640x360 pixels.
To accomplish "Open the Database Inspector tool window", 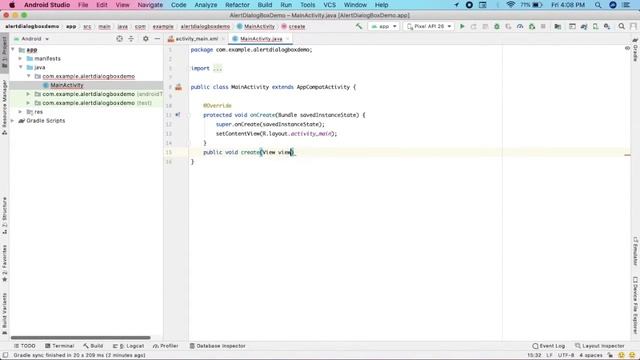I will click(x=218, y=346).
